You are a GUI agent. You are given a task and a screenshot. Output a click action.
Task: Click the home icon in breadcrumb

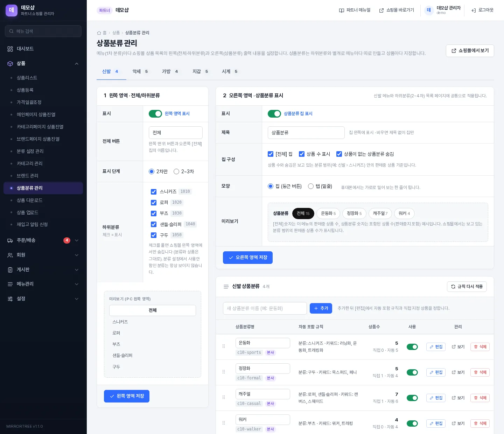(99, 33)
